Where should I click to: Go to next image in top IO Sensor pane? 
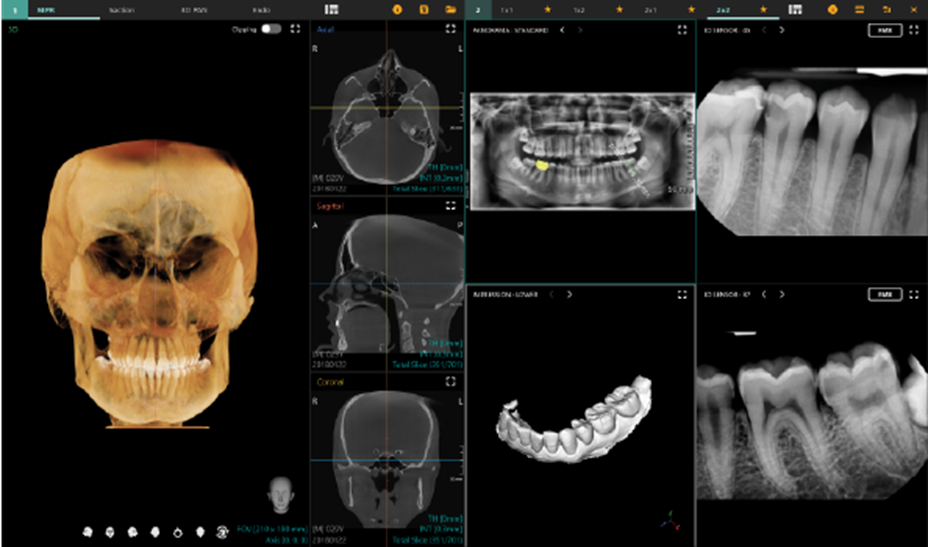click(781, 30)
